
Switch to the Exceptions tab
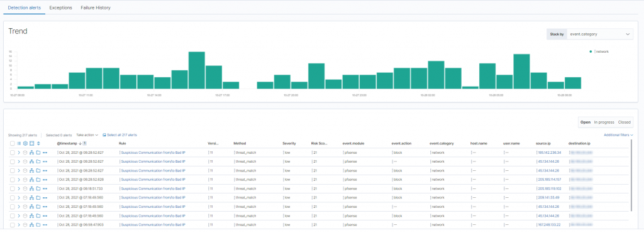[x=61, y=8]
